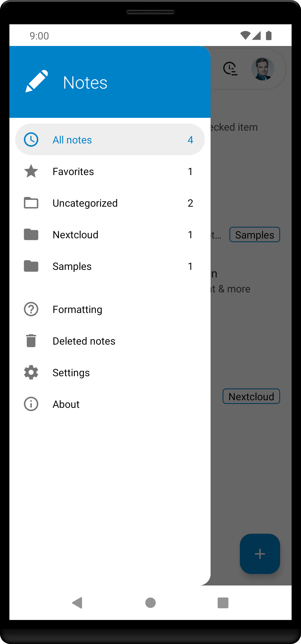Image resolution: width=301 pixels, height=644 pixels.
Task: Click the question mark Formatting icon
Action: pos(31,309)
